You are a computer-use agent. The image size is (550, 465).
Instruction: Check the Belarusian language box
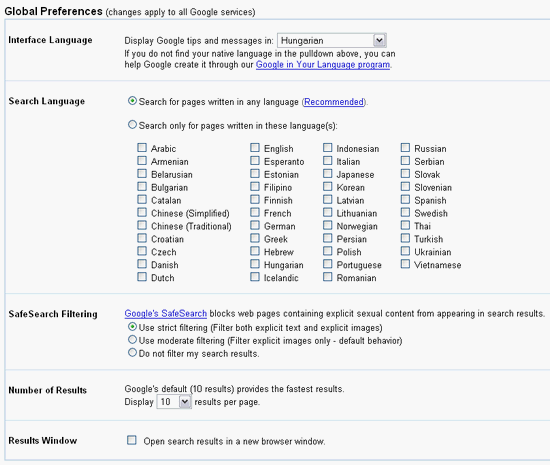[142, 174]
